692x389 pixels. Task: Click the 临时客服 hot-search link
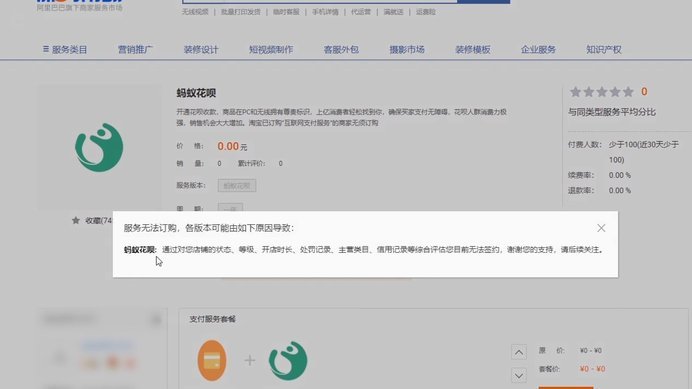pyautogui.click(x=286, y=12)
